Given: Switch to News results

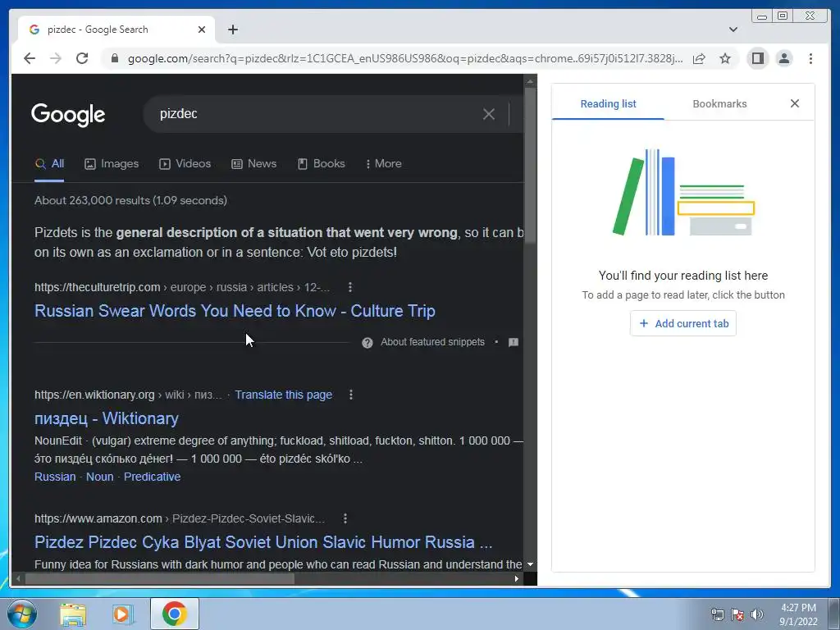Looking at the screenshot, I should click(254, 164).
